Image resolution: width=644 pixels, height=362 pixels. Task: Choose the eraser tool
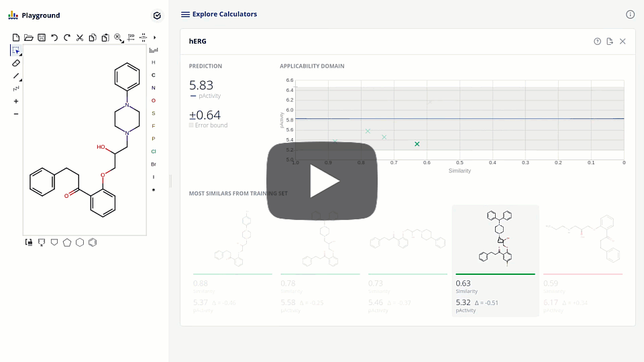coord(16,63)
